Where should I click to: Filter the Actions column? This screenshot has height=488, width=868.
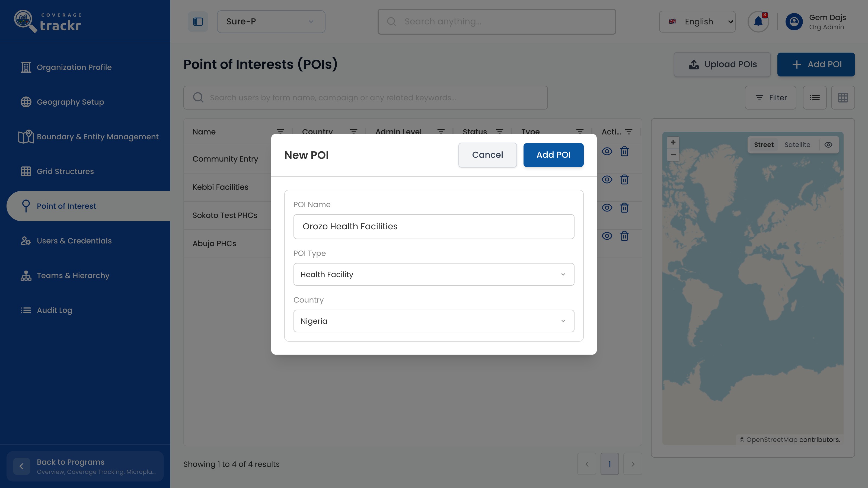pyautogui.click(x=628, y=132)
